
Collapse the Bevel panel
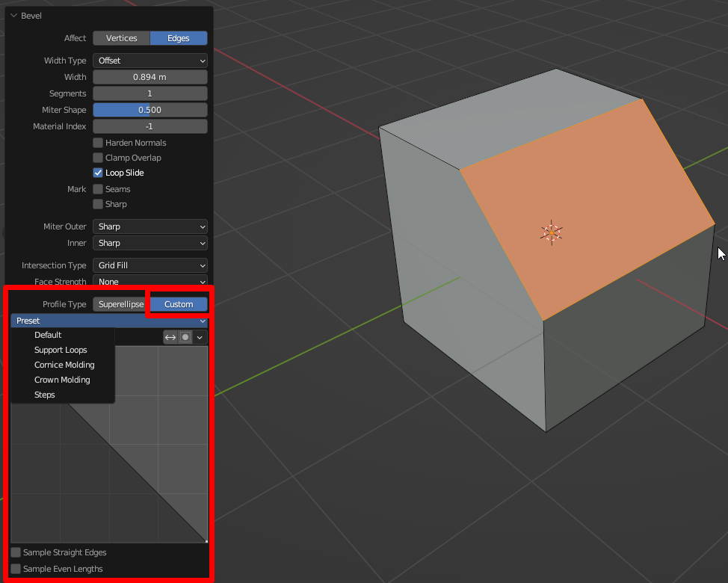(x=14, y=16)
